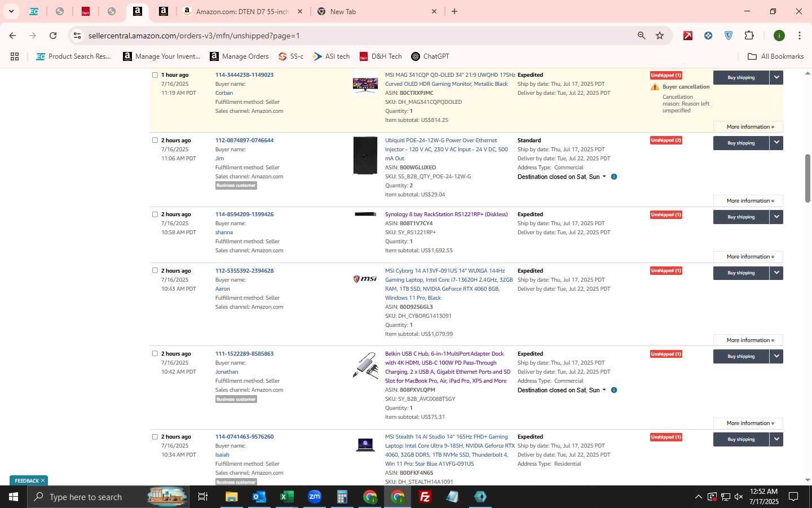Click the page vertical scrollbar thumb
This screenshot has width=812, height=508.
807,178
